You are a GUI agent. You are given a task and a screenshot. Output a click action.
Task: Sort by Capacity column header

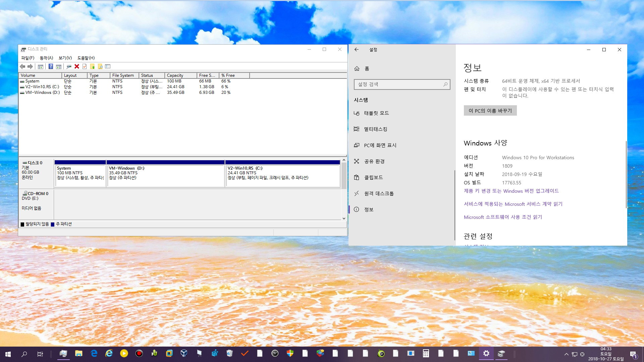coord(181,75)
